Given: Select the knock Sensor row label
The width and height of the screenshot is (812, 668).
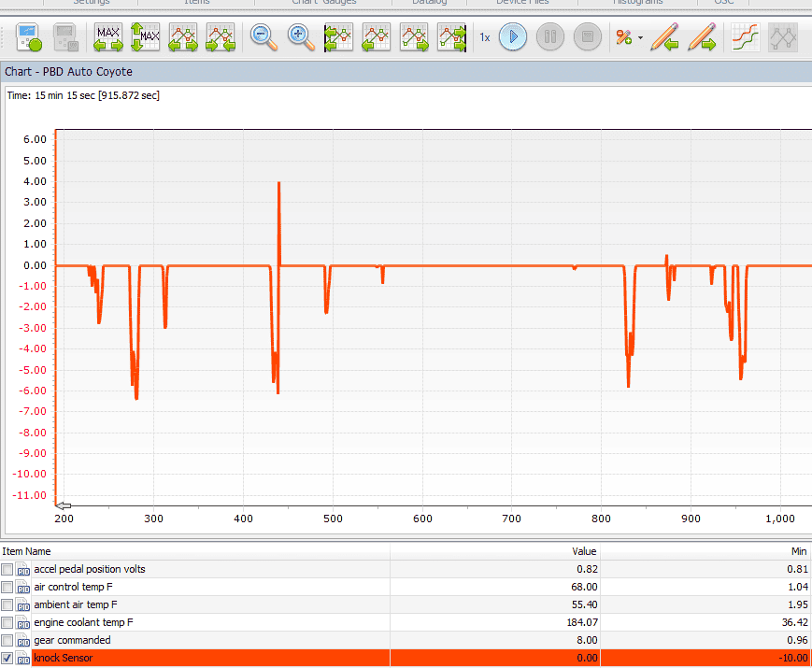Looking at the screenshot, I should (x=64, y=658).
